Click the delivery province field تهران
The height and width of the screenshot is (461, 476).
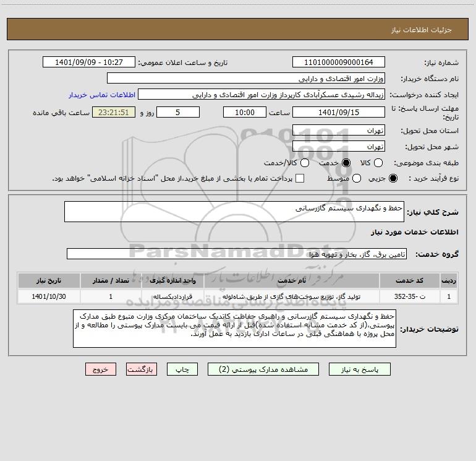tap(339, 130)
